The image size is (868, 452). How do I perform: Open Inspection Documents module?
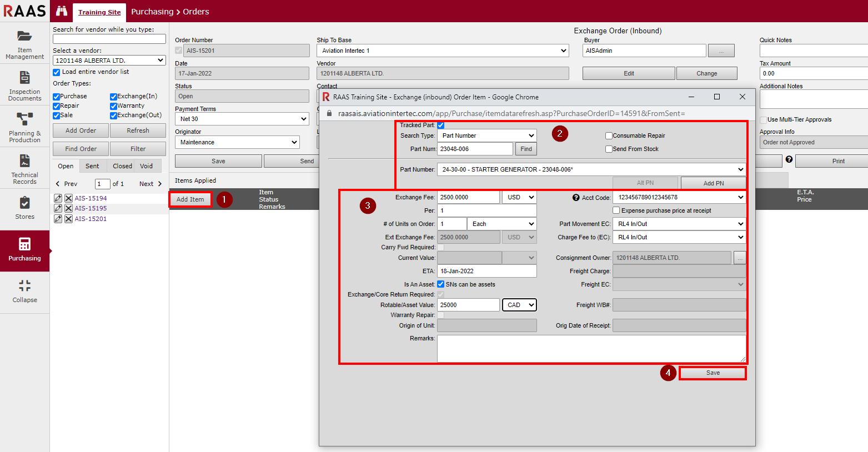click(x=24, y=86)
